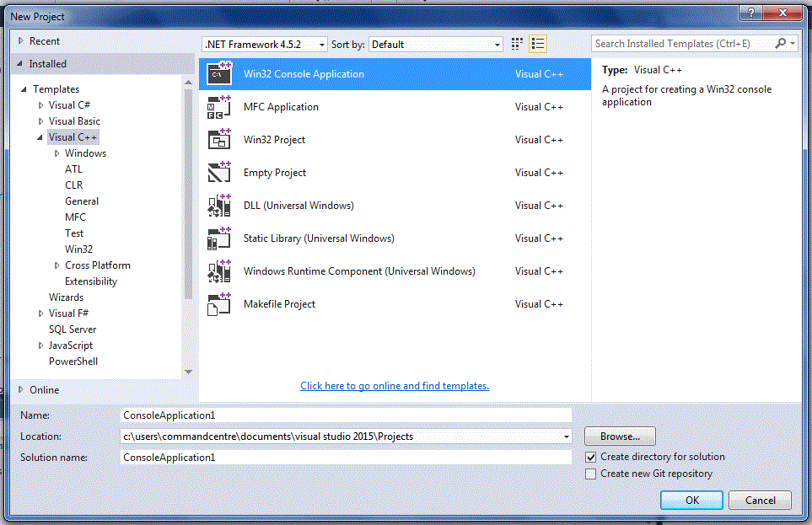Image resolution: width=812 pixels, height=525 pixels.
Task: Open the go online and find templates link
Action: coord(394,385)
